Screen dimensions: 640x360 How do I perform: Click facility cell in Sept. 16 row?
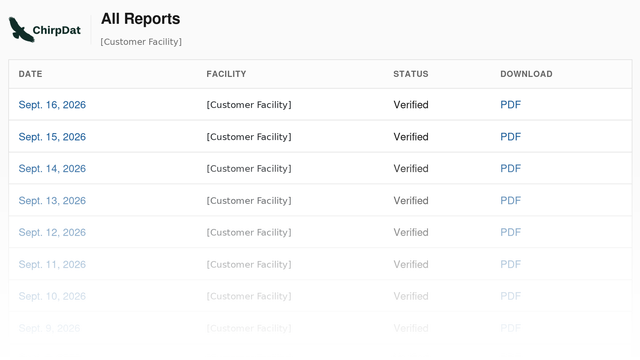[249, 105]
